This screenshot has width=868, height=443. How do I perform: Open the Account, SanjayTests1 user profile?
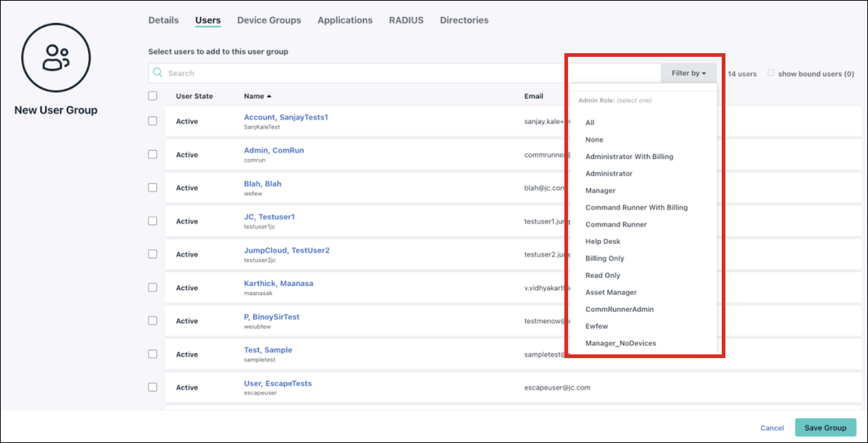[286, 117]
